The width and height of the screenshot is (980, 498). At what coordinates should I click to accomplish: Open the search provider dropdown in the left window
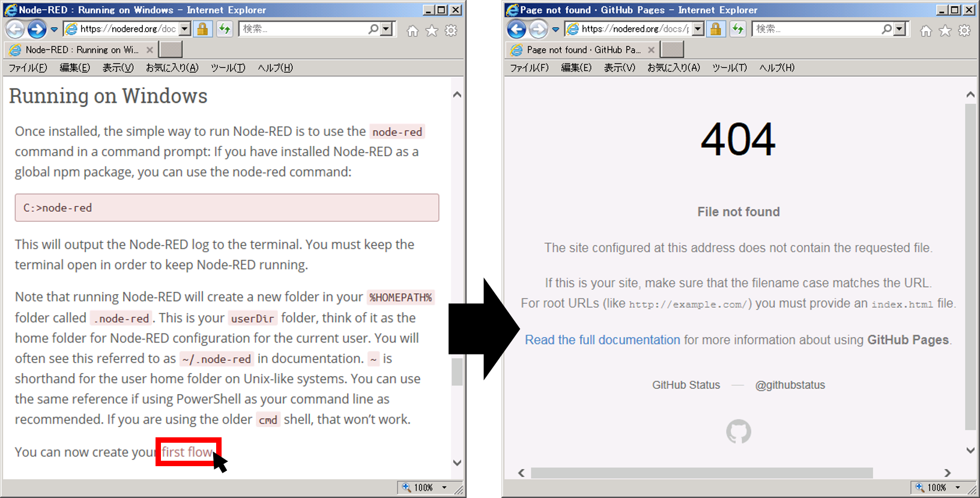pos(386,29)
